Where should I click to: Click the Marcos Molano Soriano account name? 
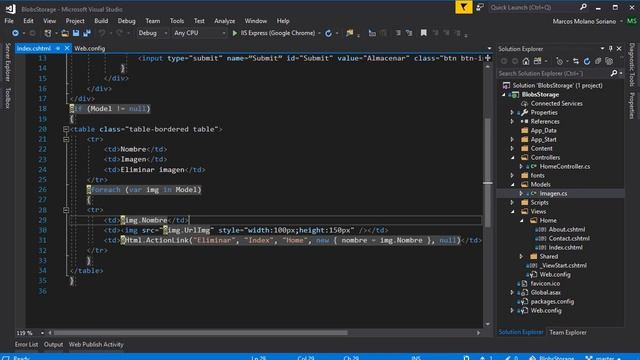(584, 21)
